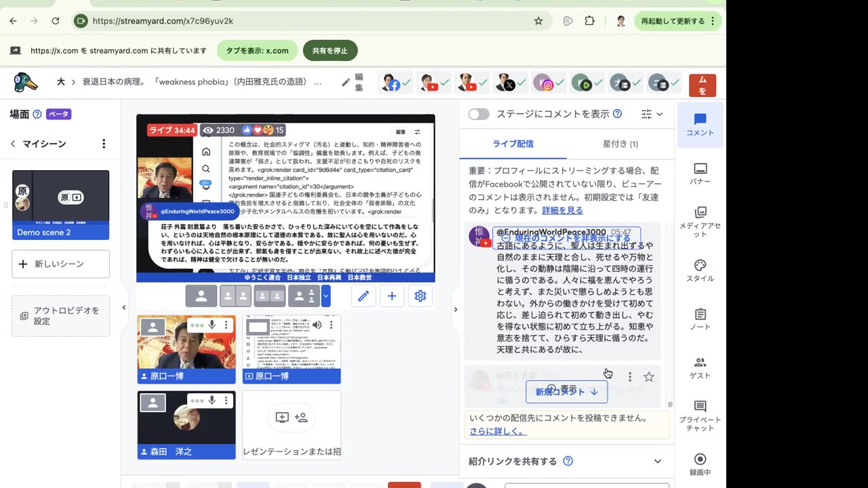Open 詳細を見る link
This screenshot has width=868, height=488.
(562, 210)
